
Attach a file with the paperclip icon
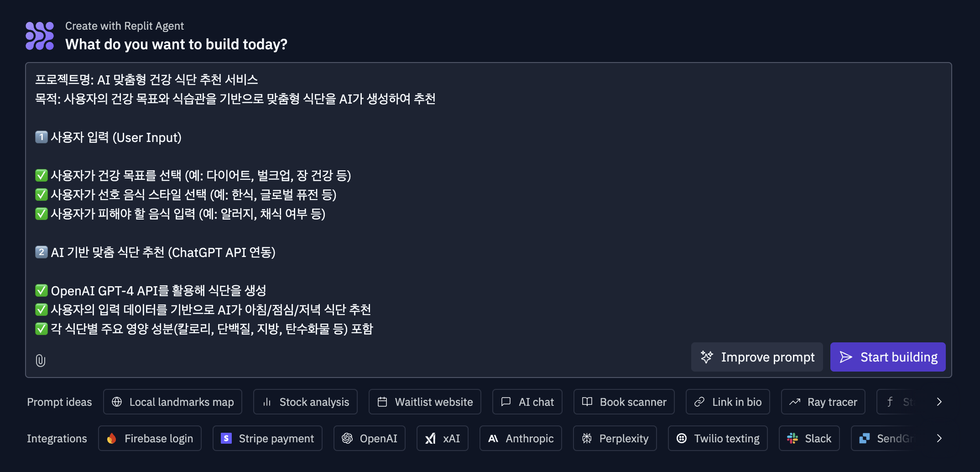coord(41,361)
